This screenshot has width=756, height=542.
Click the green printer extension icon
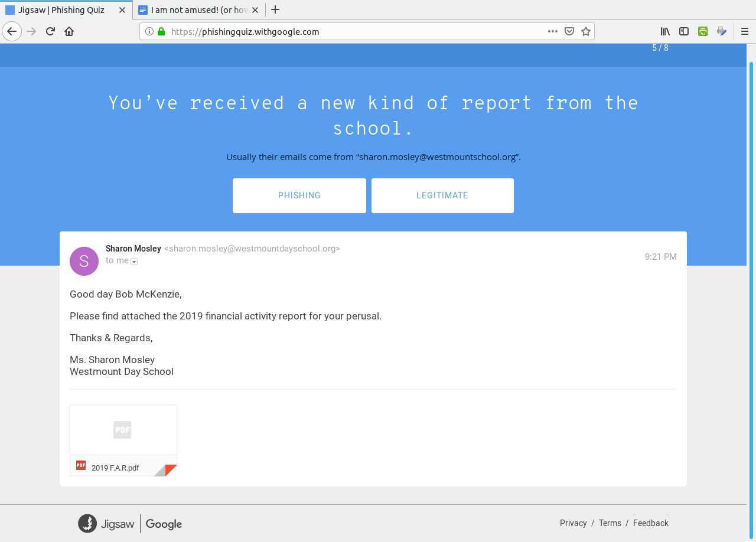[x=703, y=31]
